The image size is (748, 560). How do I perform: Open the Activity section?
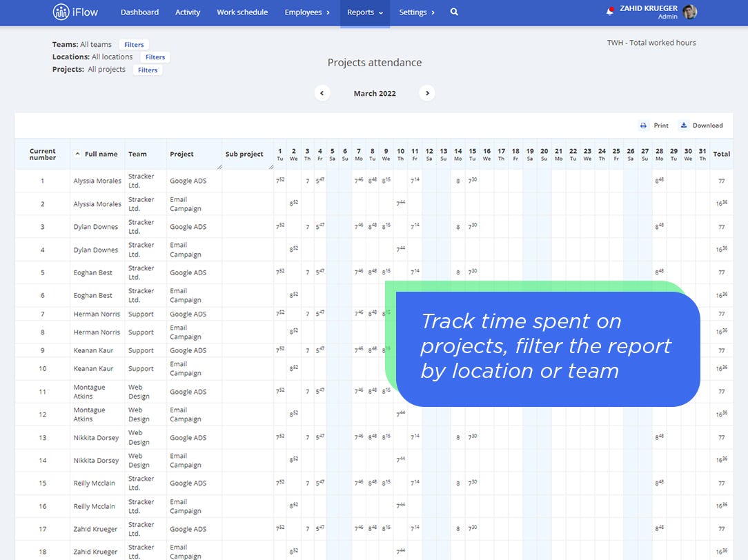187,12
